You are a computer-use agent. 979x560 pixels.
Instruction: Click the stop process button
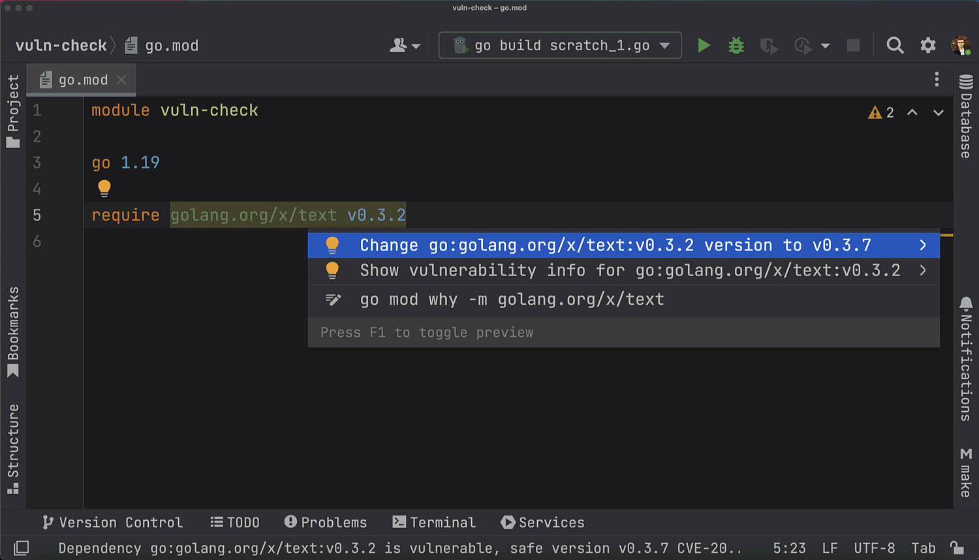point(853,46)
